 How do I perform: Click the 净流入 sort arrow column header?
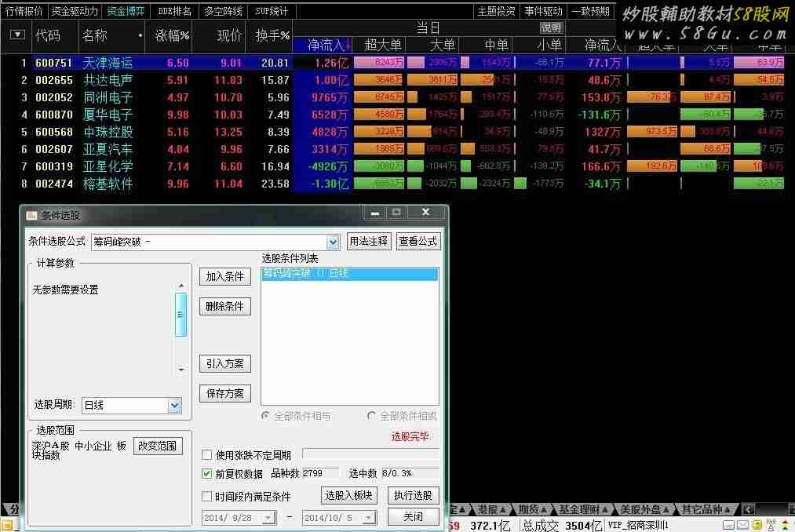click(330, 46)
